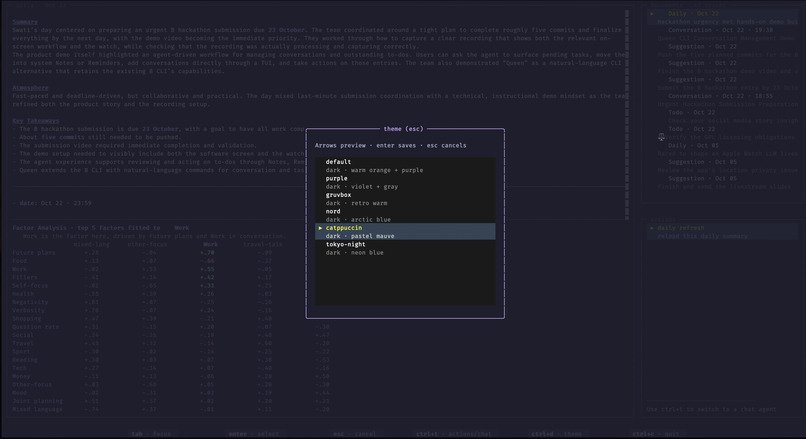Click the 'Mixed language' factor row
Screen dimensions: 806x439
pos(171,408)
